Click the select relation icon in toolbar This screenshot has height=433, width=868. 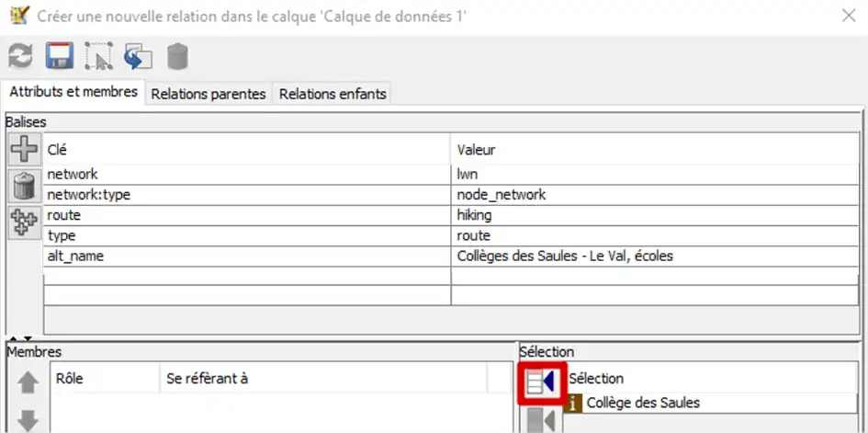click(x=98, y=57)
